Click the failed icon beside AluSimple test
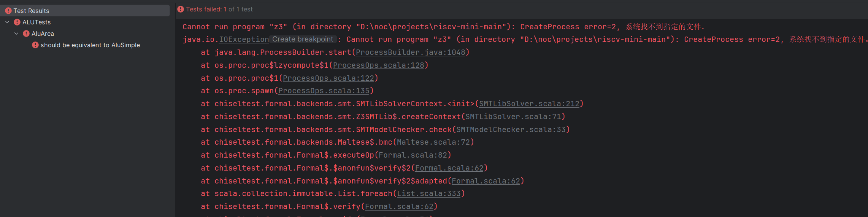Viewport: 868px width, 217px height. tap(35, 45)
